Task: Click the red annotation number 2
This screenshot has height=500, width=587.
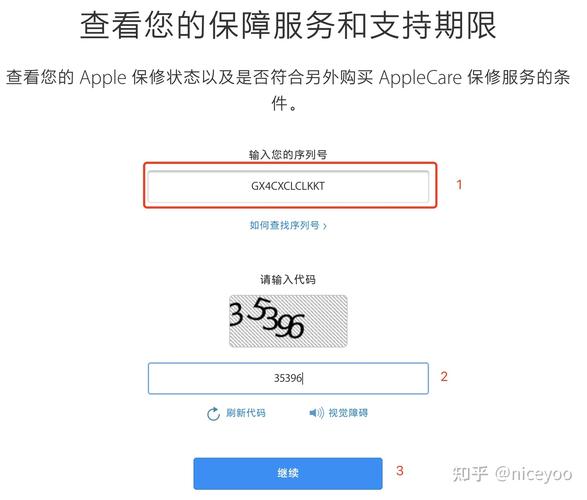Action: 444,376
